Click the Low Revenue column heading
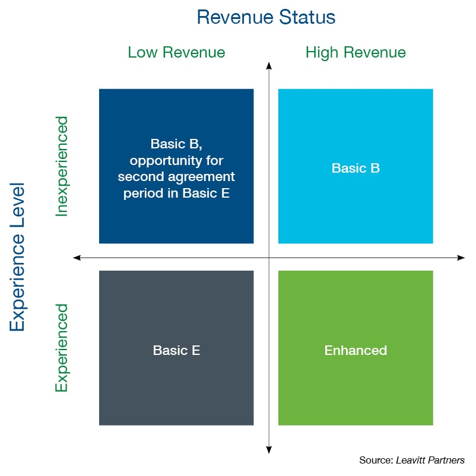 click(176, 52)
